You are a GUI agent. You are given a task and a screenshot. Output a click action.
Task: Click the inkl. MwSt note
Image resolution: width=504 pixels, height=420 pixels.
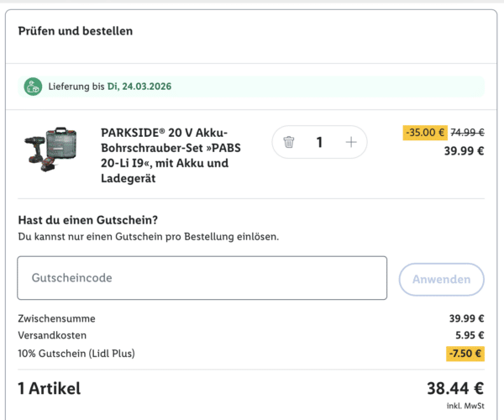(x=465, y=406)
